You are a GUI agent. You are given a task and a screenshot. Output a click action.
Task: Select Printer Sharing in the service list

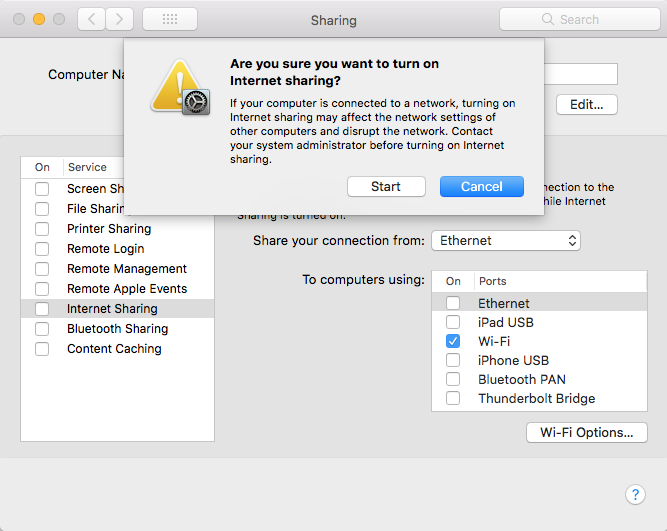point(109,229)
